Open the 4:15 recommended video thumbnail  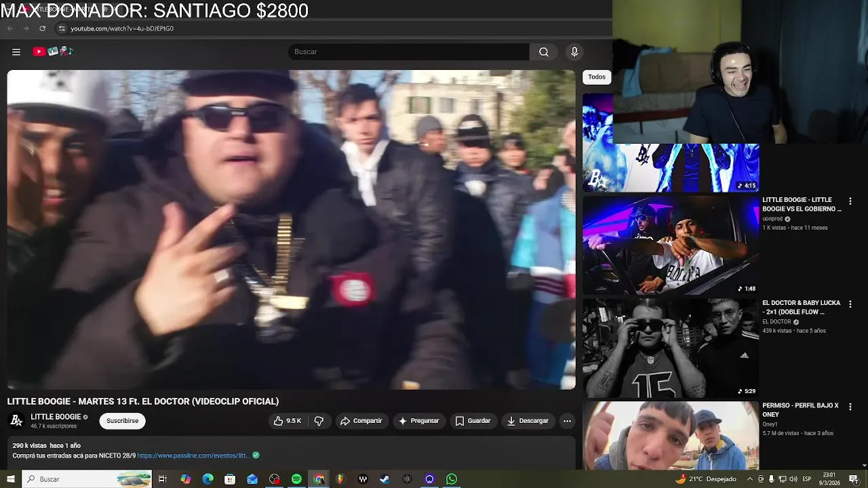pos(671,167)
